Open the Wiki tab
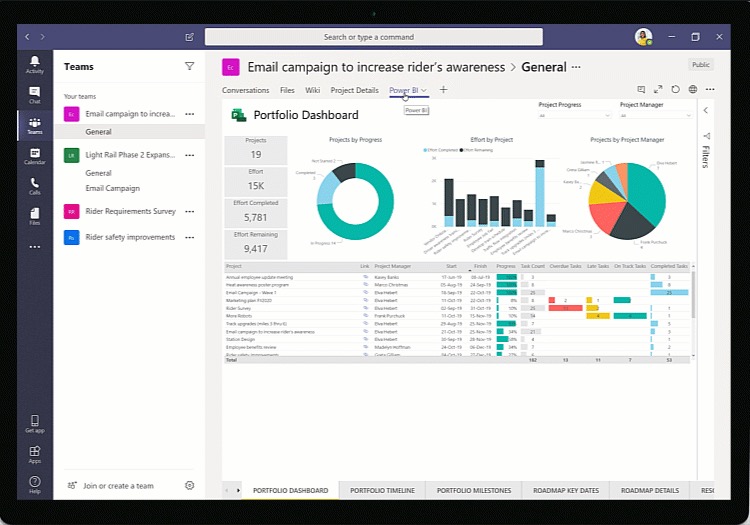 tap(312, 90)
